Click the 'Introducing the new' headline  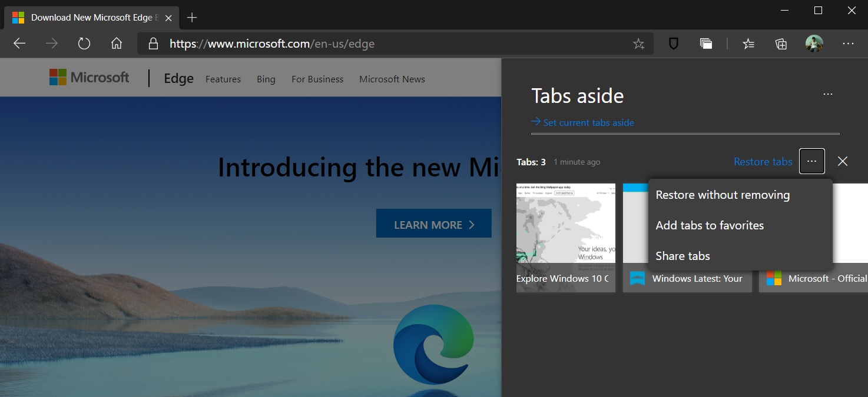tap(359, 168)
